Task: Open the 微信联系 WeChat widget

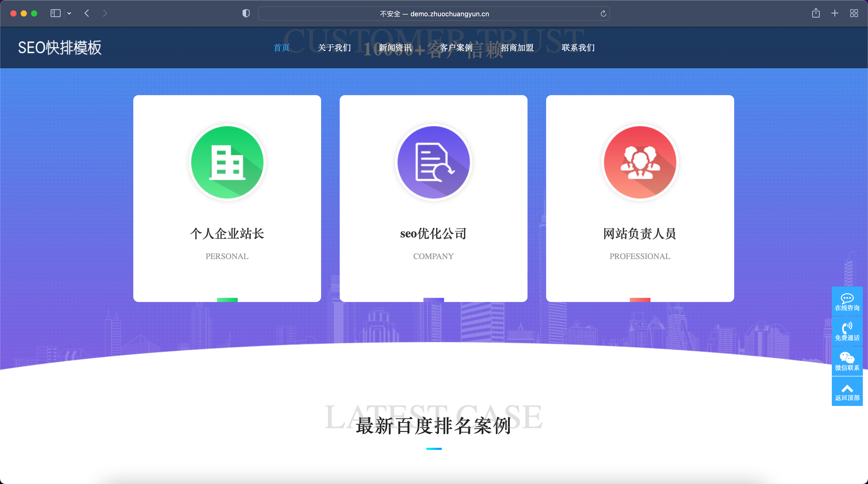Action: coord(847,361)
